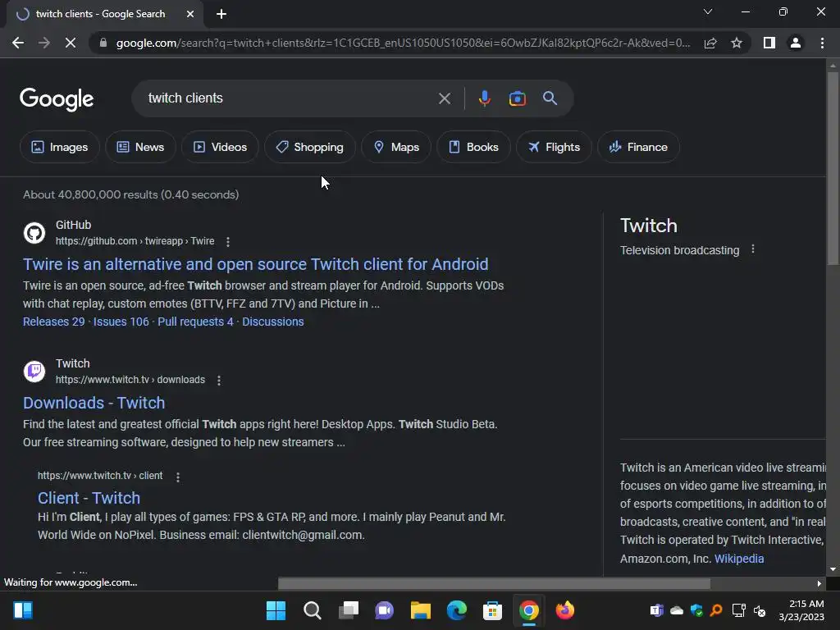The image size is (840, 630).
Task: Open the Downloads - Twitch result
Action: pos(94,403)
